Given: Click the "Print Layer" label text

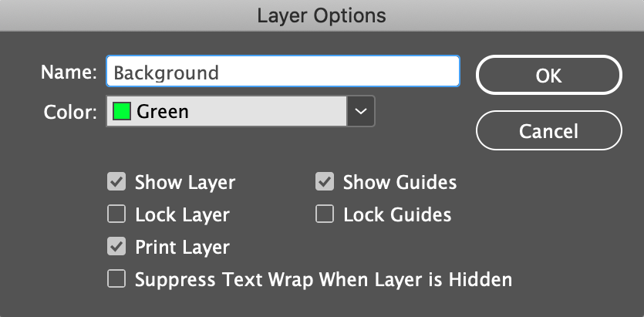Looking at the screenshot, I should pyautogui.click(x=182, y=248).
